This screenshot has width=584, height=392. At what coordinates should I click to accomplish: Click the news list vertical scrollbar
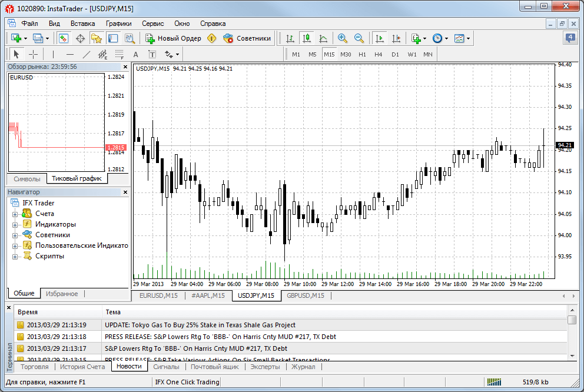572,338
